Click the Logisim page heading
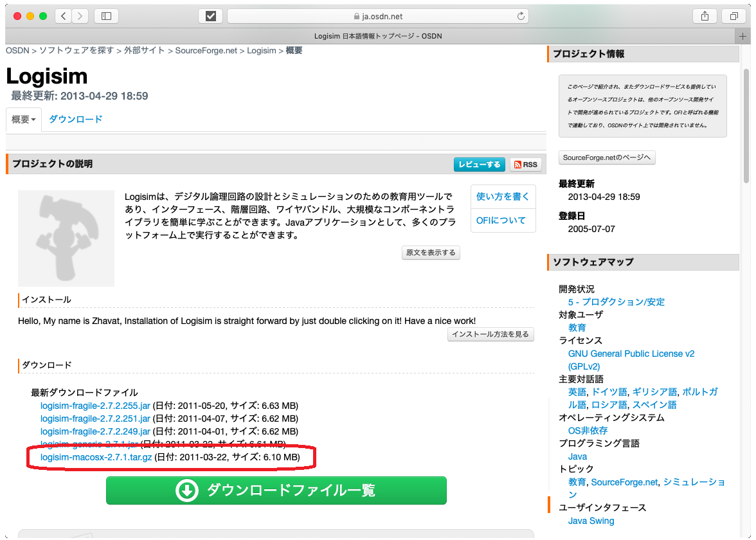The width and height of the screenshot is (756, 540). 47,76
